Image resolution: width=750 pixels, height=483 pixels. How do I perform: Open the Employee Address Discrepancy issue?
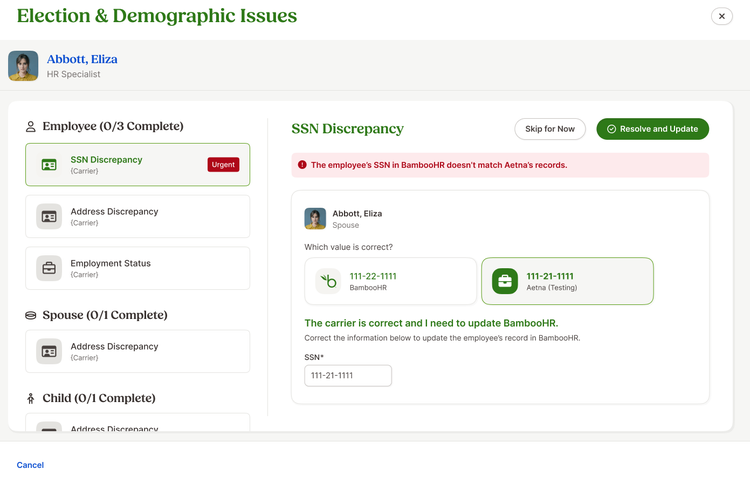click(137, 216)
